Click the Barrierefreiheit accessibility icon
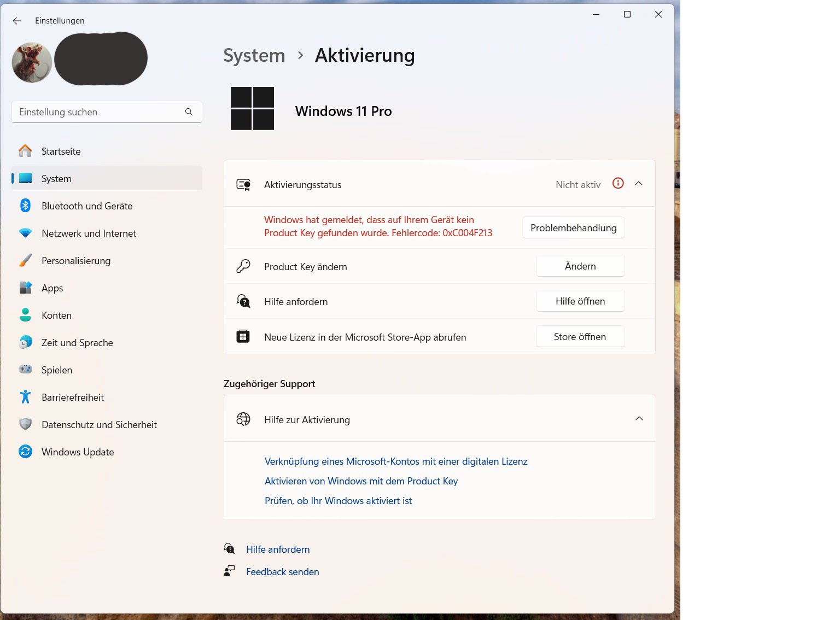The width and height of the screenshot is (840, 620). 25,397
